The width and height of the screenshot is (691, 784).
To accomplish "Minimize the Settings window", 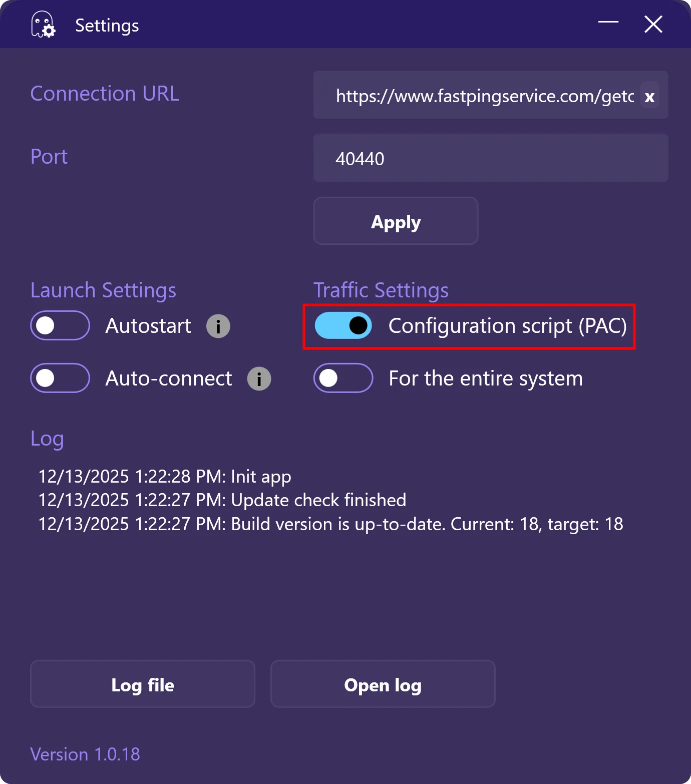I will [608, 23].
